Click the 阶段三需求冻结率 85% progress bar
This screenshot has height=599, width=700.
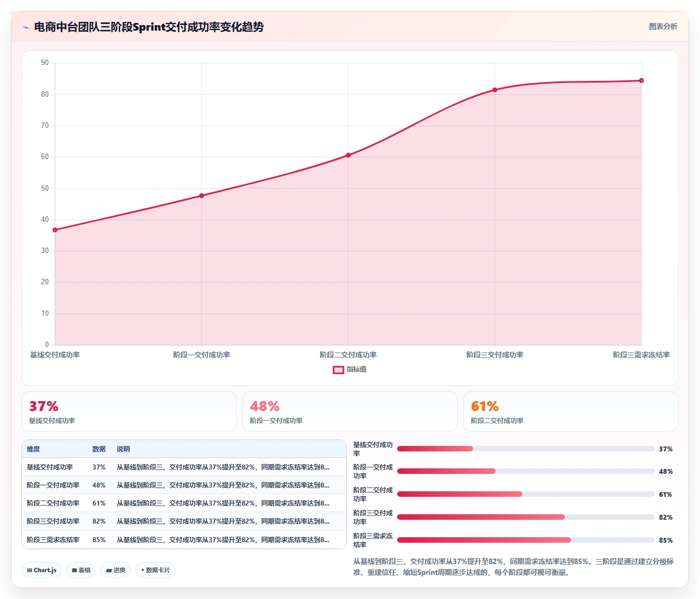coord(526,540)
